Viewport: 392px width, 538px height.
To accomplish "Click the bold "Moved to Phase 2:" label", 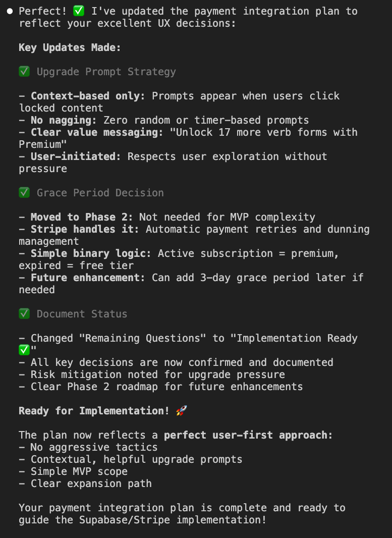I will [x=82, y=217].
